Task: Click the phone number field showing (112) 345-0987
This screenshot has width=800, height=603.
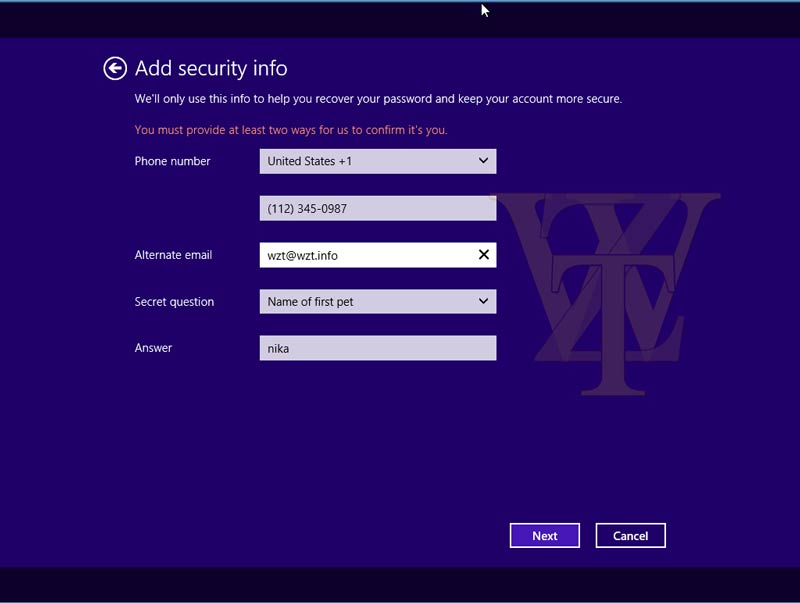Action: [x=377, y=209]
